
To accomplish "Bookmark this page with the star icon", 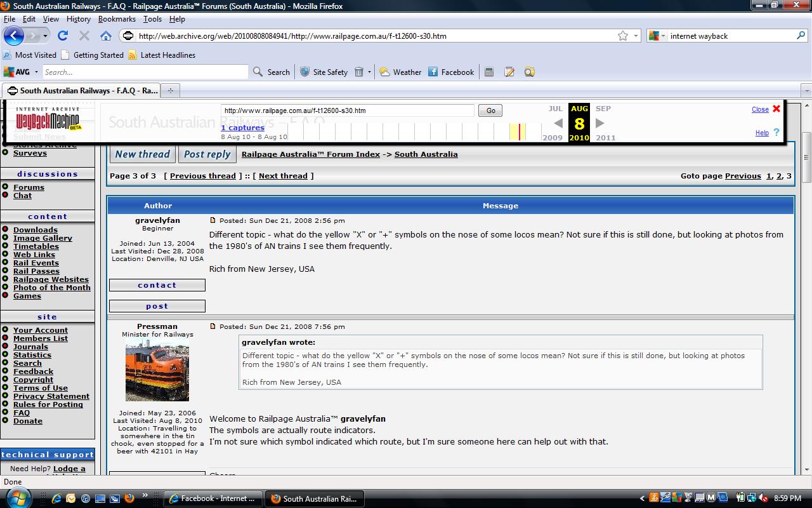I will coord(623,36).
